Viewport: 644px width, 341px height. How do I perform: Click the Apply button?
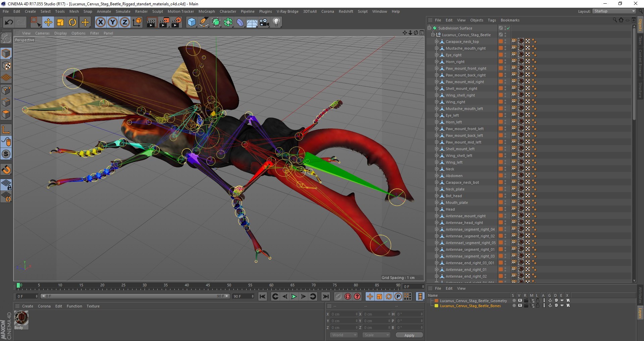coord(409,335)
